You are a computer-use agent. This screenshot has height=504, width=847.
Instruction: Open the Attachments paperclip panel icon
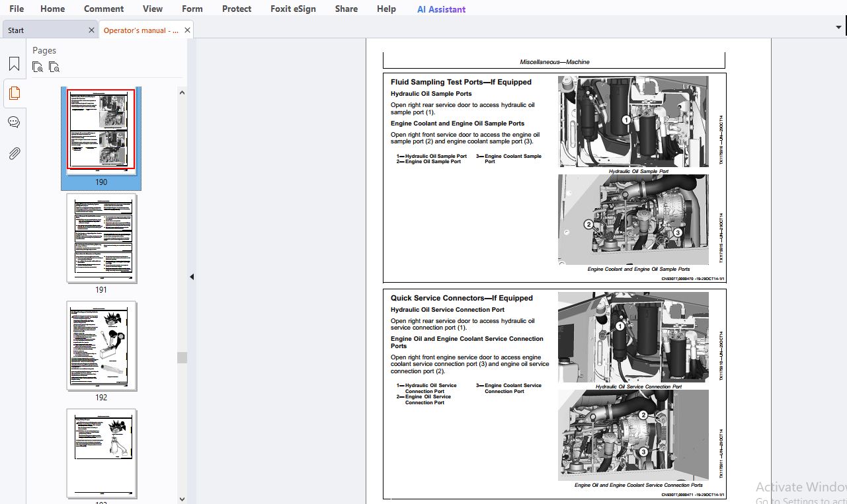(x=14, y=153)
